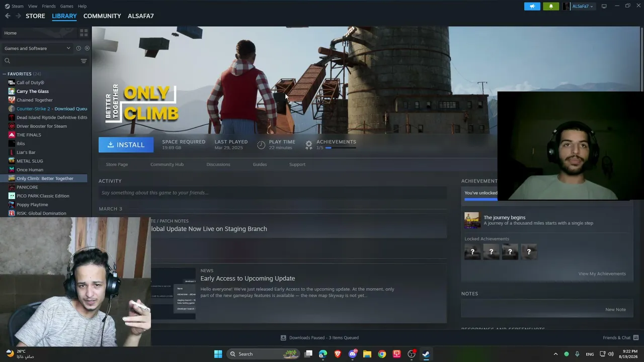Click The journey begins achievement thumbnail
Screen dimensions: 644x362
click(472, 220)
